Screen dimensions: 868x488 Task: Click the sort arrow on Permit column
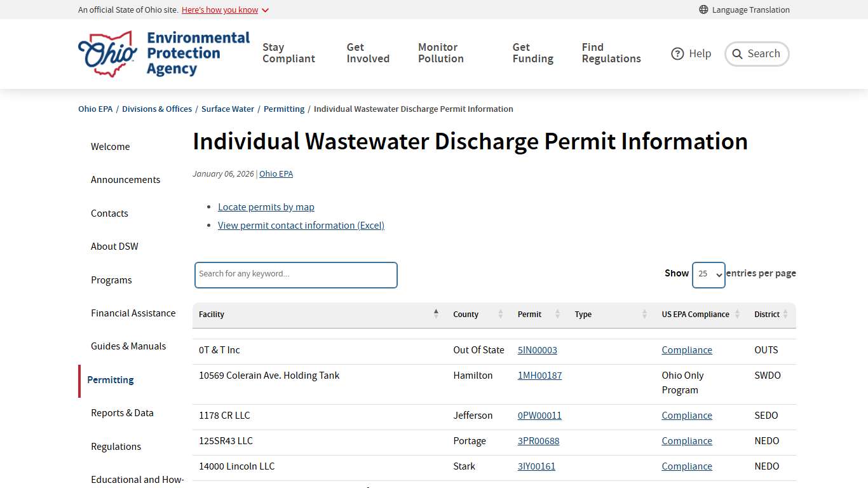pyautogui.click(x=557, y=314)
